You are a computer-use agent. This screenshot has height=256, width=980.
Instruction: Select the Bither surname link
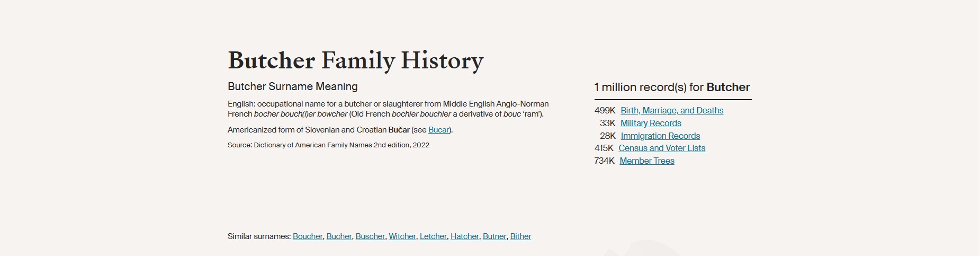tap(520, 236)
